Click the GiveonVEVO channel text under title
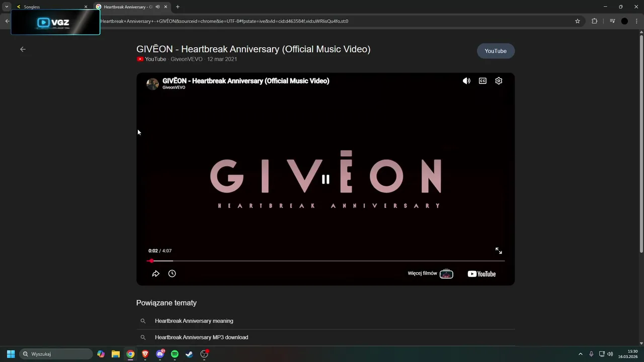Screen dimensions: 644x362 click(187, 59)
